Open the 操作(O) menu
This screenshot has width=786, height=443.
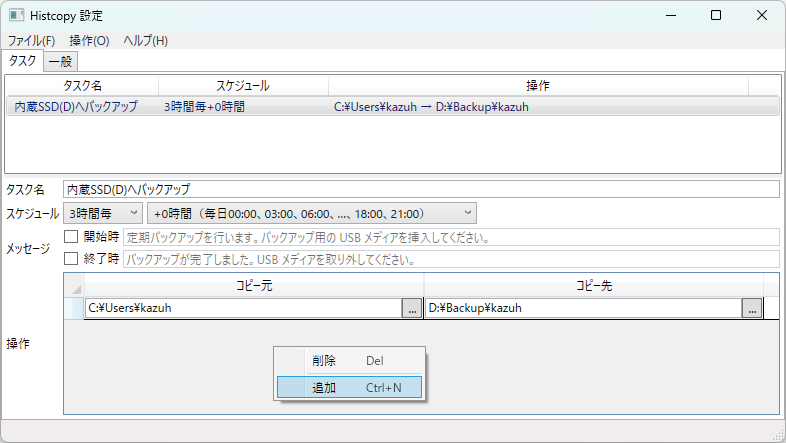(x=89, y=41)
